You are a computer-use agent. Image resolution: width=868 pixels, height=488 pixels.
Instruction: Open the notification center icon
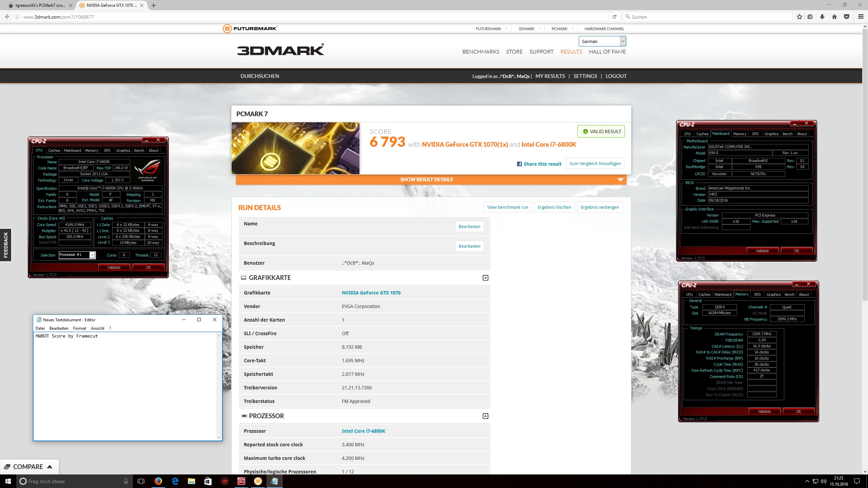coord(857,481)
